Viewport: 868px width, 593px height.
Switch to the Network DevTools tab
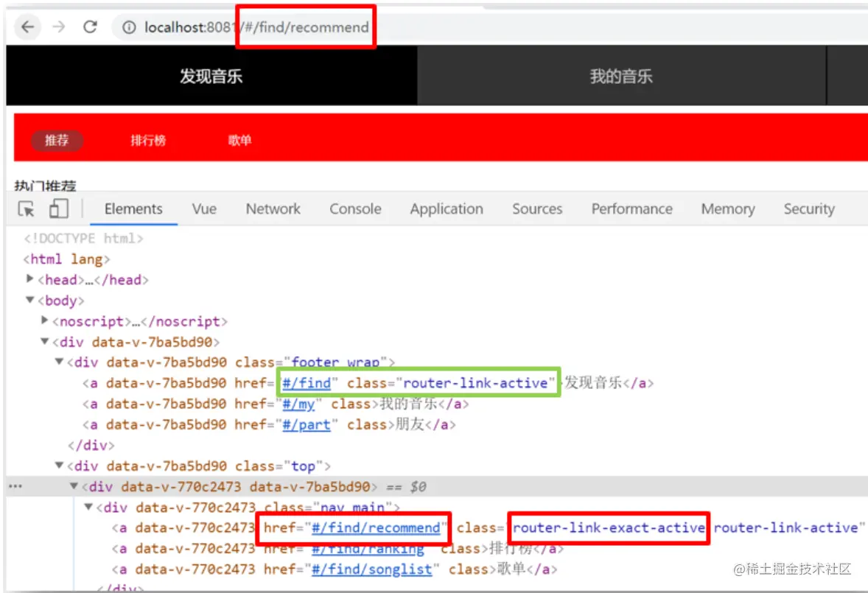pyautogui.click(x=273, y=209)
